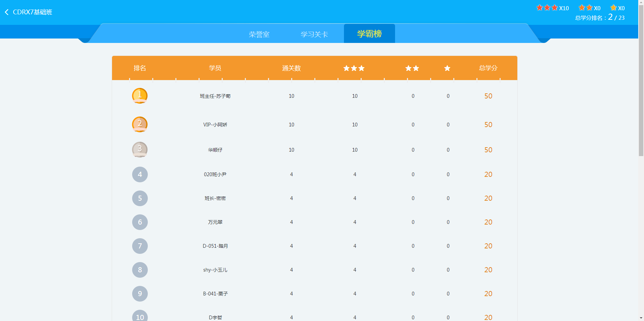
Task: Click the score 50 for 华顺仔
Action: point(488,150)
